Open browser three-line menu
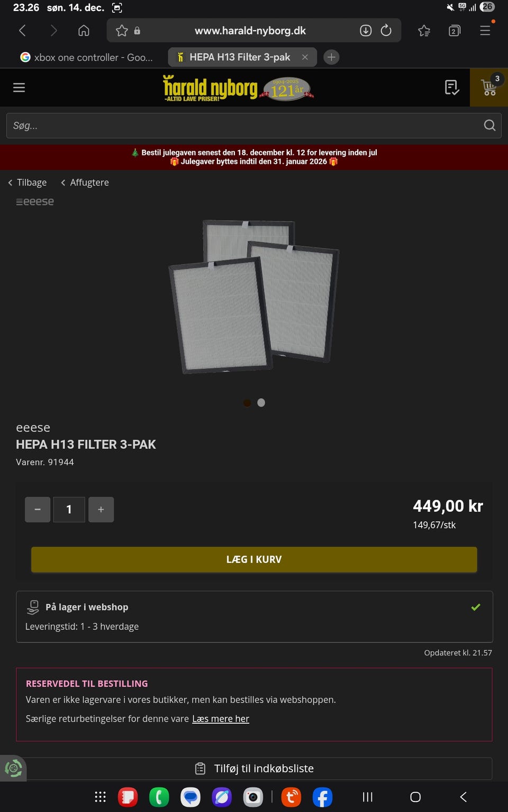Image resolution: width=508 pixels, height=812 pixels. click(485, 31)
